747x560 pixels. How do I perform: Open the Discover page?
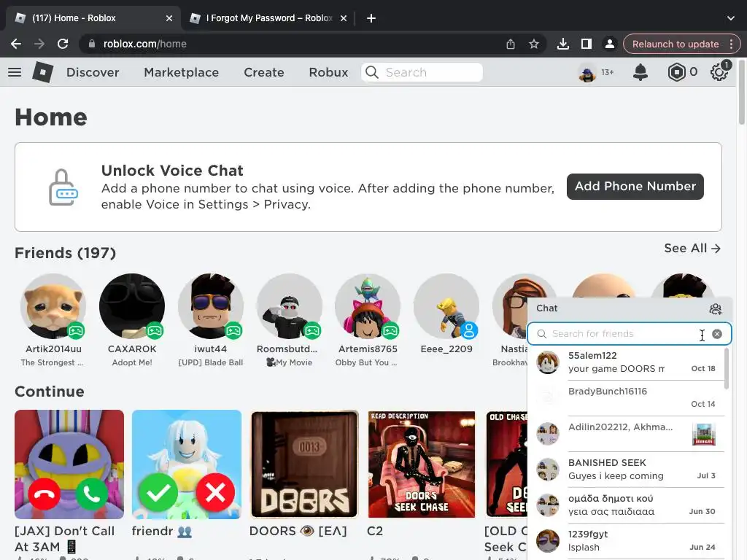[93, 72]
